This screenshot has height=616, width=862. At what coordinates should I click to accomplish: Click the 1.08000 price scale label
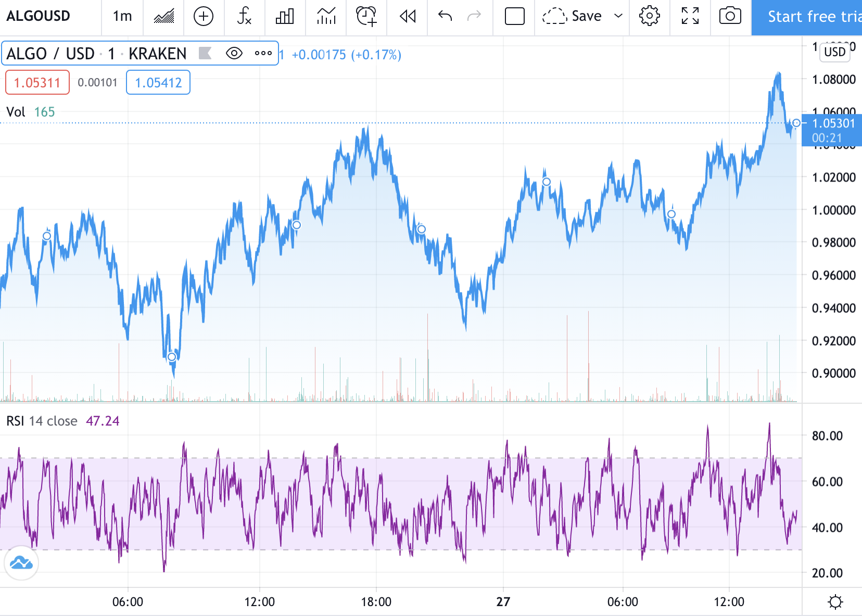coord(834,80)
